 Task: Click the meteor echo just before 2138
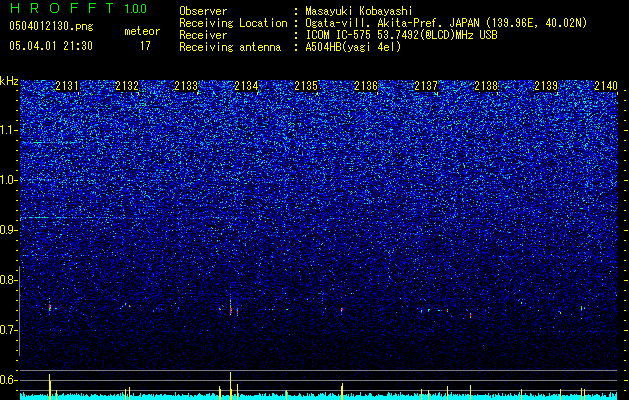[x=471, y=315]
